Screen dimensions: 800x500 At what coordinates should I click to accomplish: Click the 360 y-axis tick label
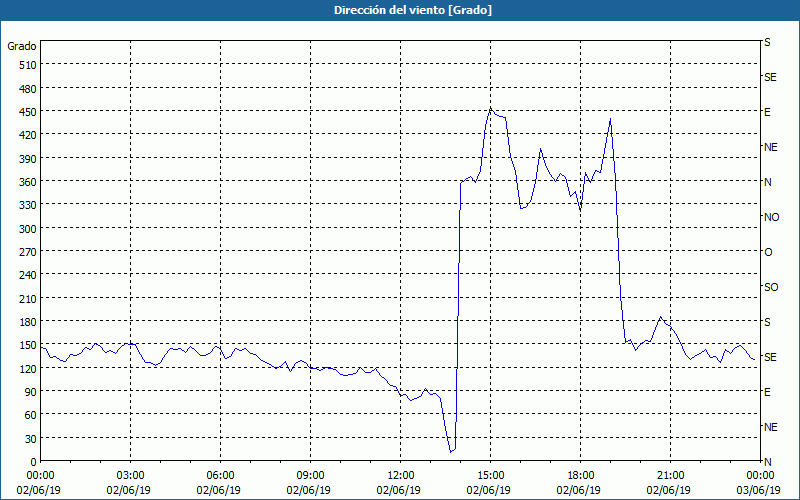[x=28, y=182]
